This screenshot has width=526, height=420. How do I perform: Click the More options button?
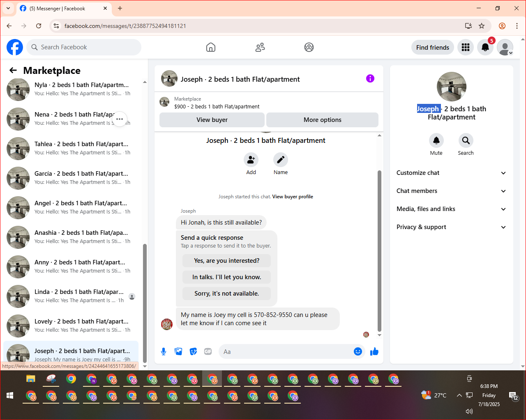pyautogui.click(x=323, y=120)
